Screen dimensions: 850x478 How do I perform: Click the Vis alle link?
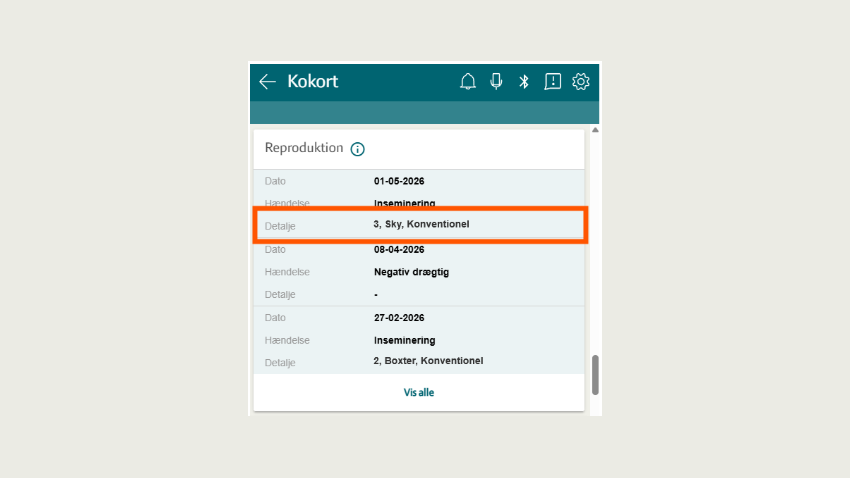click(x=418, y=392)
